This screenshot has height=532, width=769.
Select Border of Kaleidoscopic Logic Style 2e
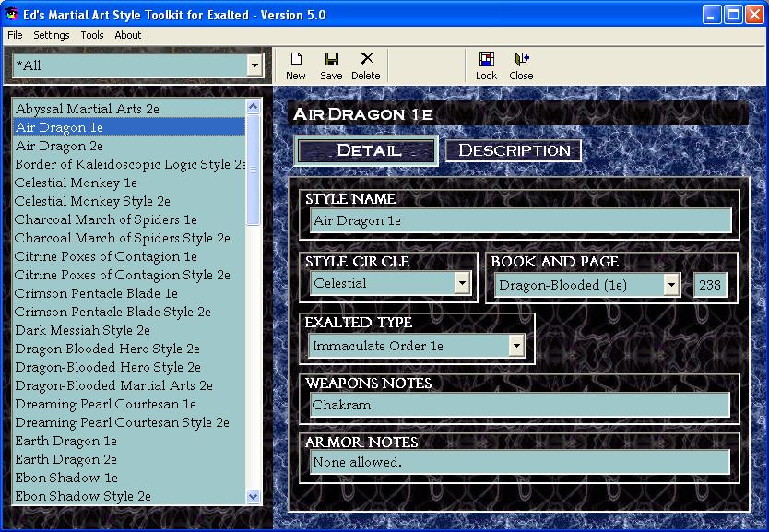[129, 164]
